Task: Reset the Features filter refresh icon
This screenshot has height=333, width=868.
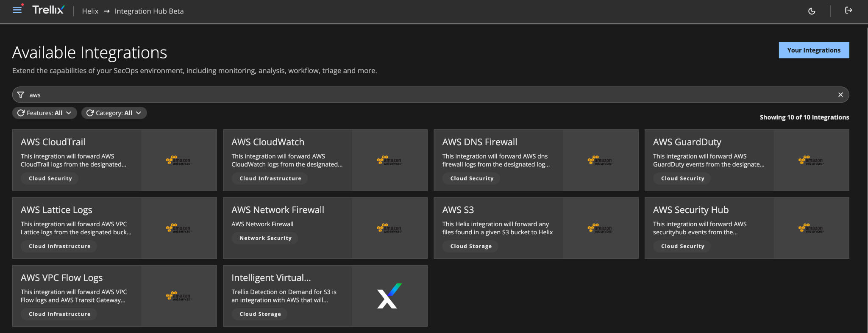Action: [21, 113]
